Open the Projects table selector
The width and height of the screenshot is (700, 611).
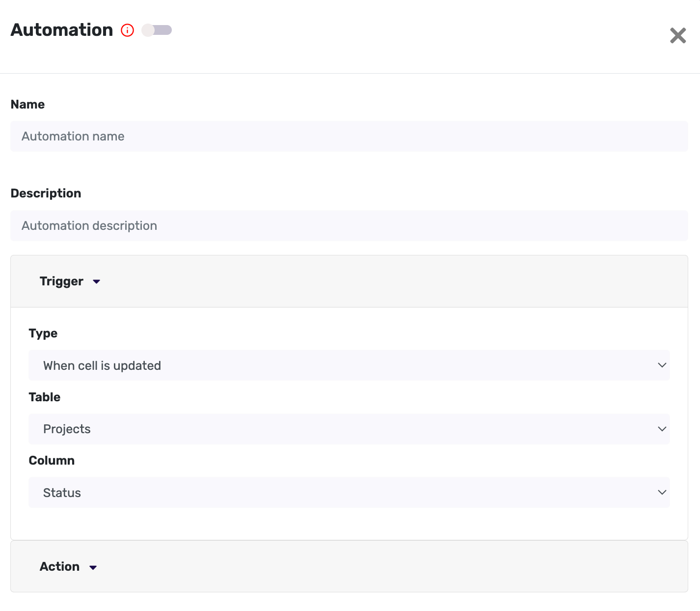click(349, 429)
